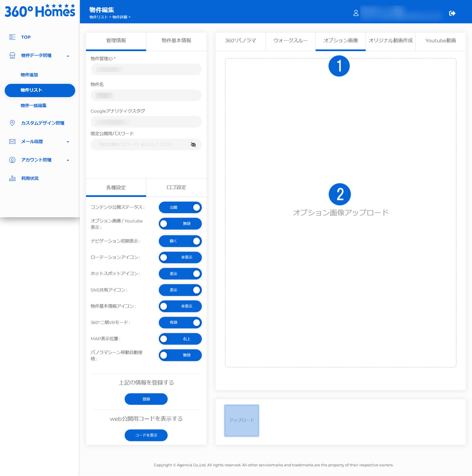Click the logout icon in header

tap(452, 13)
